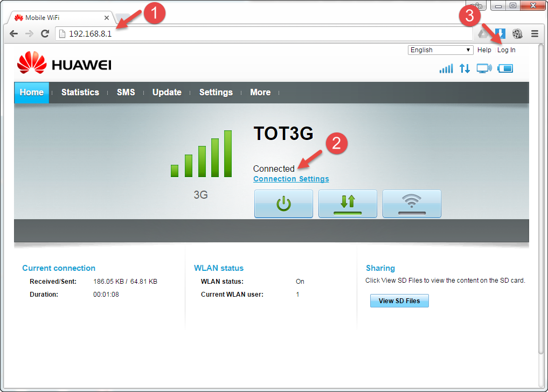The image size is (548, 392).
Task: Click the WLAN monitor status icon
Action: point(484,68)
